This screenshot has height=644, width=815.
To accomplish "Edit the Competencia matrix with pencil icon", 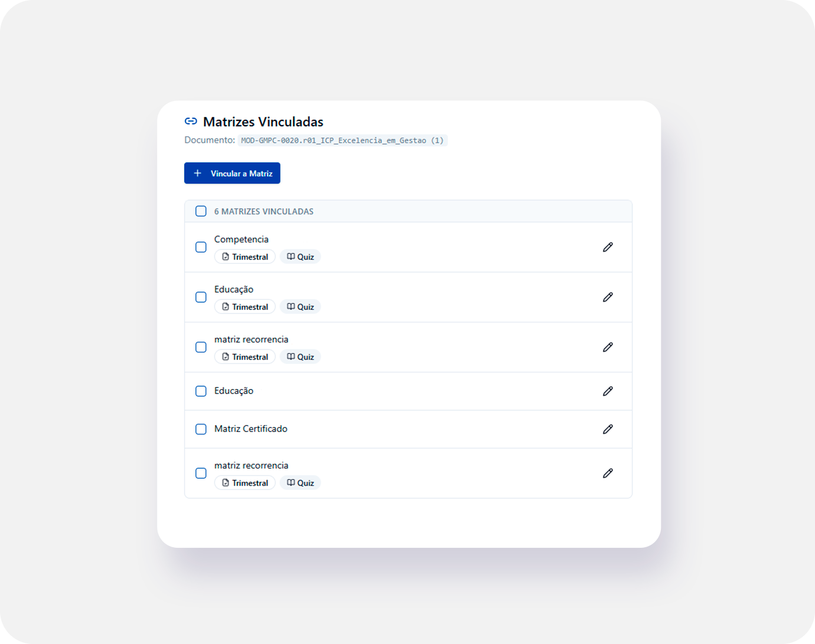I will click(x=608, y=247).
